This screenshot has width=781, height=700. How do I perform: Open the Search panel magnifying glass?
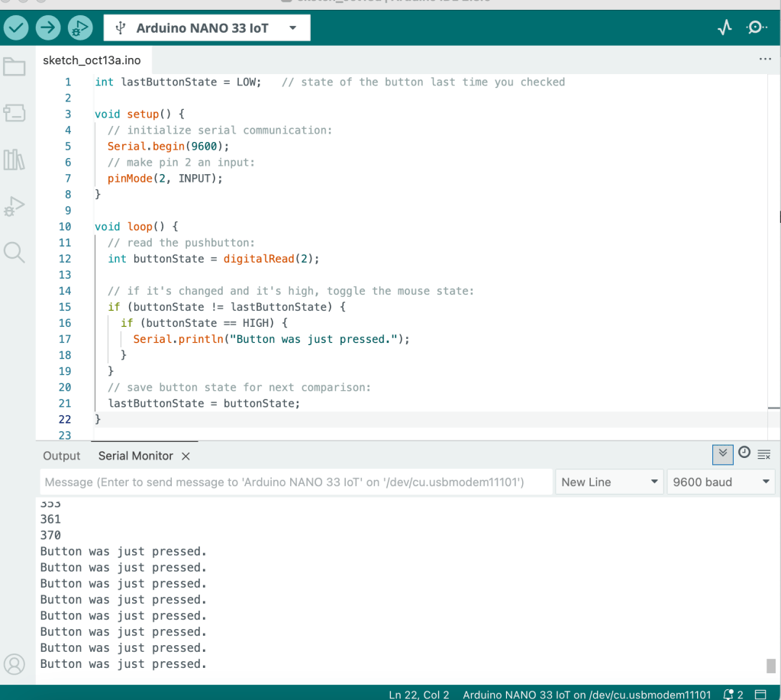point(15,252)
